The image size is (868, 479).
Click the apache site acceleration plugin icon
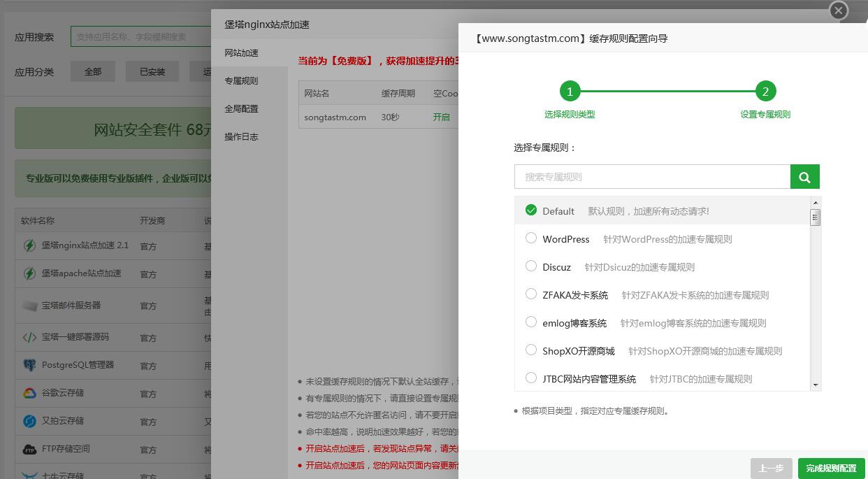pyautogui.click(x=29, y=273)
